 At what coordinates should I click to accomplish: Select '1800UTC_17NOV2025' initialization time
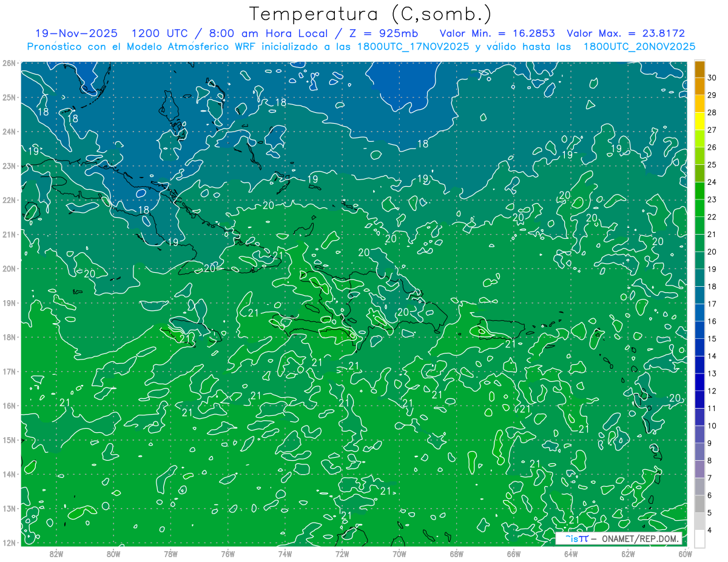413,47
